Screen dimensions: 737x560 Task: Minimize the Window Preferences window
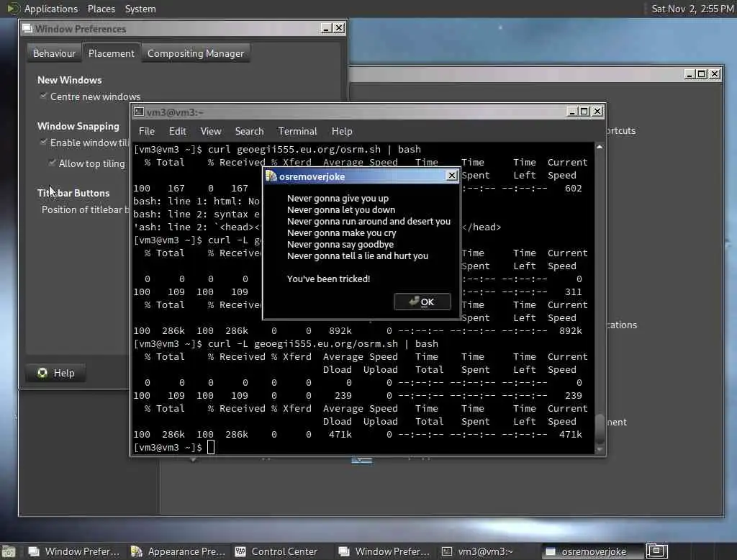(x=326, y=28)
